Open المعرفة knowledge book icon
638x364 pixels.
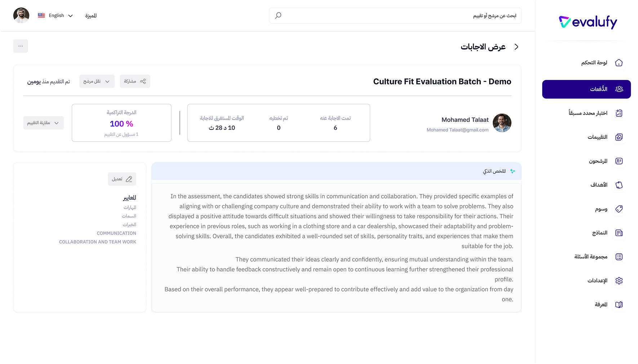point(619,305)
